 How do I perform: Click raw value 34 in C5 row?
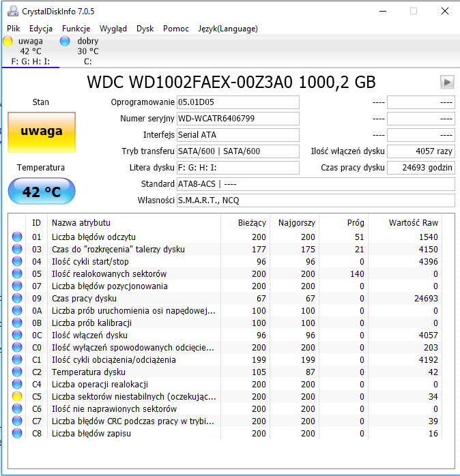(x=433, y=397)
